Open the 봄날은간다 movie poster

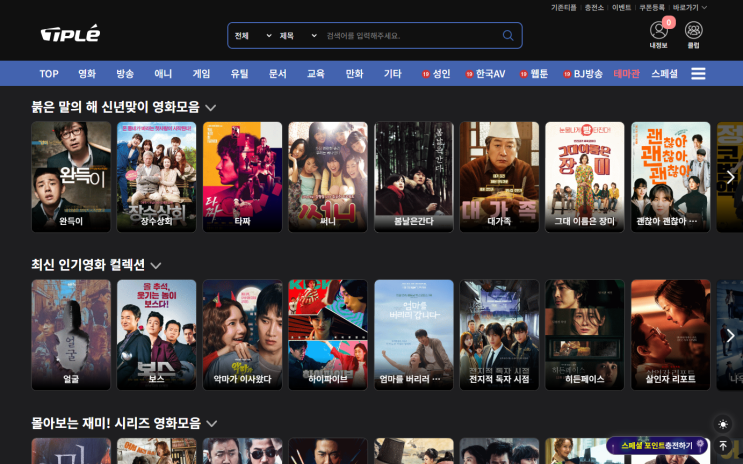[x=414, y=177]
